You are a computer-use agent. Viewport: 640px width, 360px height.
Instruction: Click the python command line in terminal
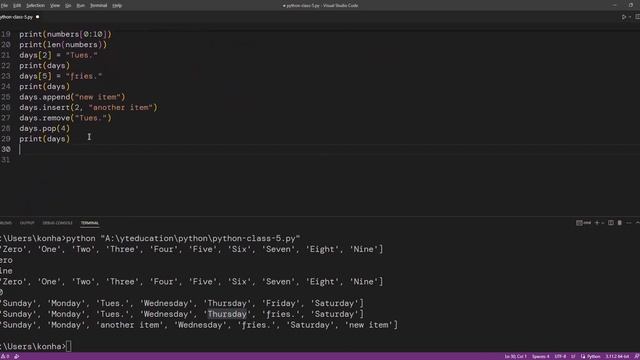click(x=150, y=238)
